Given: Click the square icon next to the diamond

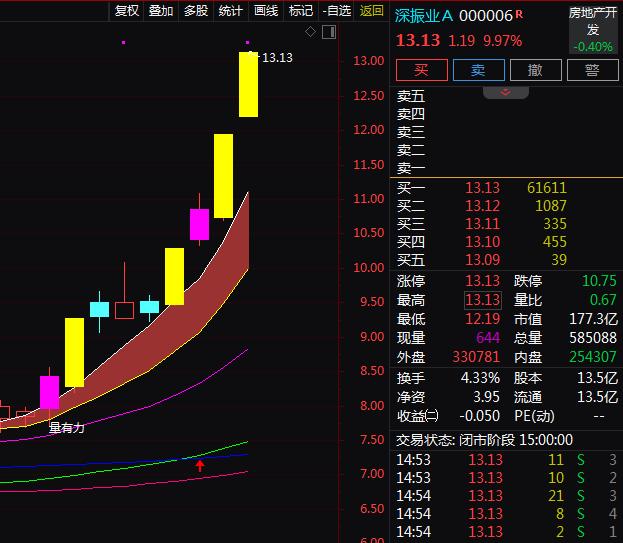Looking at the screenshot, I should pyautogui.click(x=327, y=32).
